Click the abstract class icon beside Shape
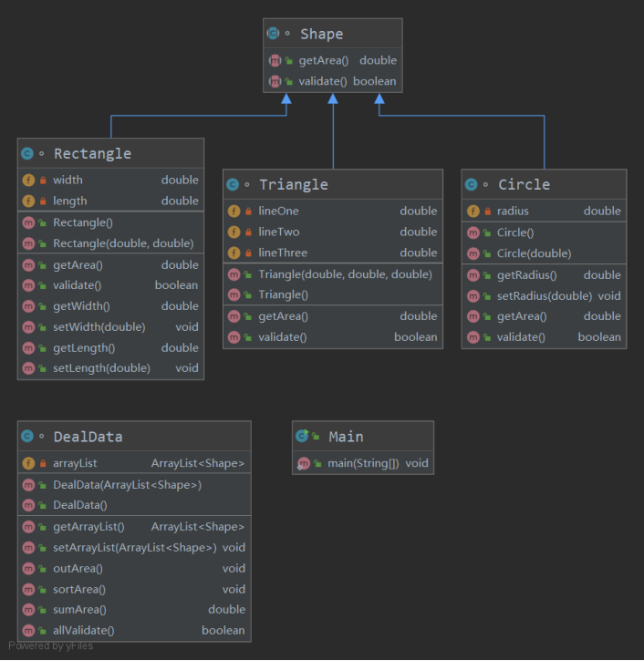This screenshot has width=644, height=661. coord(273,34)
